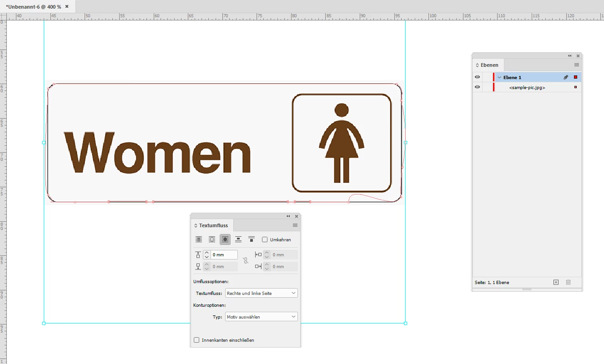The image size is (604, 364).
Task: Click the Ebenen panel tab
Action: pyautogui.click(x=489, y=65)
